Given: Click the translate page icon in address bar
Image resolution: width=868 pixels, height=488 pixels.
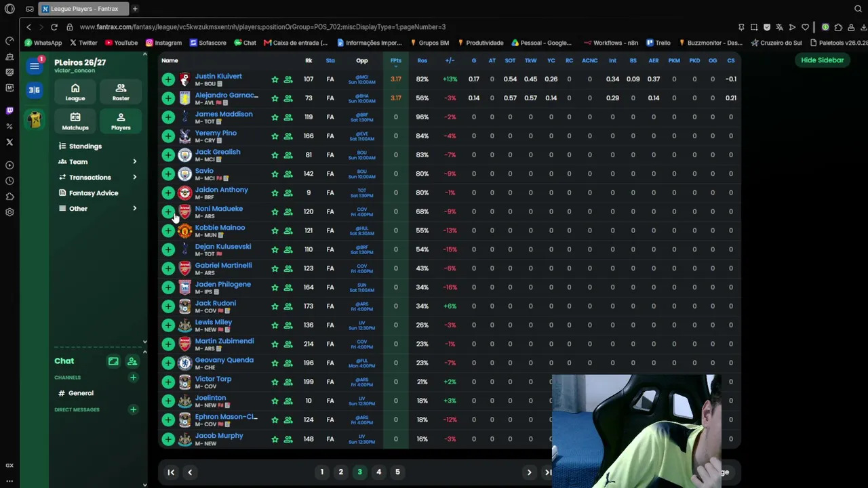Looking at the screenshot, I should coord(779,27).
